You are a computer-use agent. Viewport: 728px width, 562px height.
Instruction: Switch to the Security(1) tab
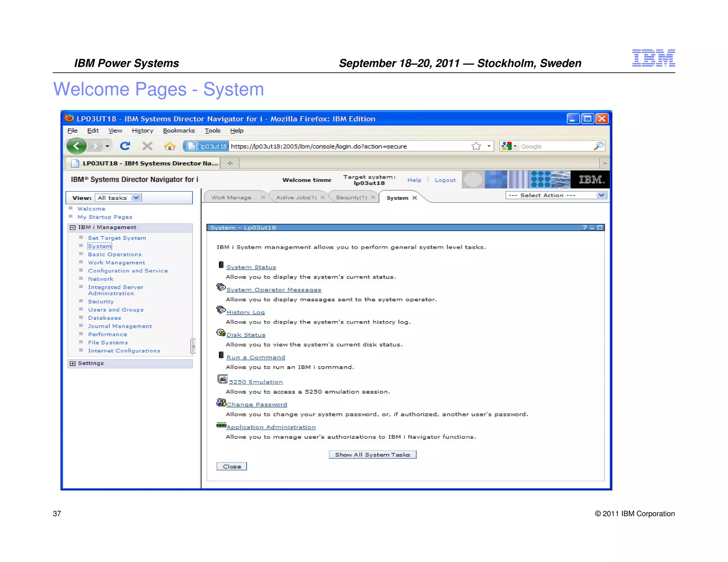[x=351, y=198]
